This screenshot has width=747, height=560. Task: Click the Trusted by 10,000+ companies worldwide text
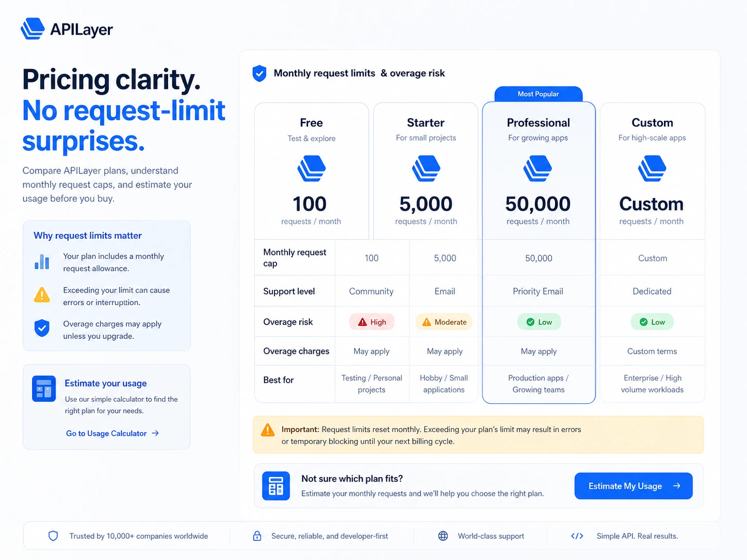click(139, 536)
